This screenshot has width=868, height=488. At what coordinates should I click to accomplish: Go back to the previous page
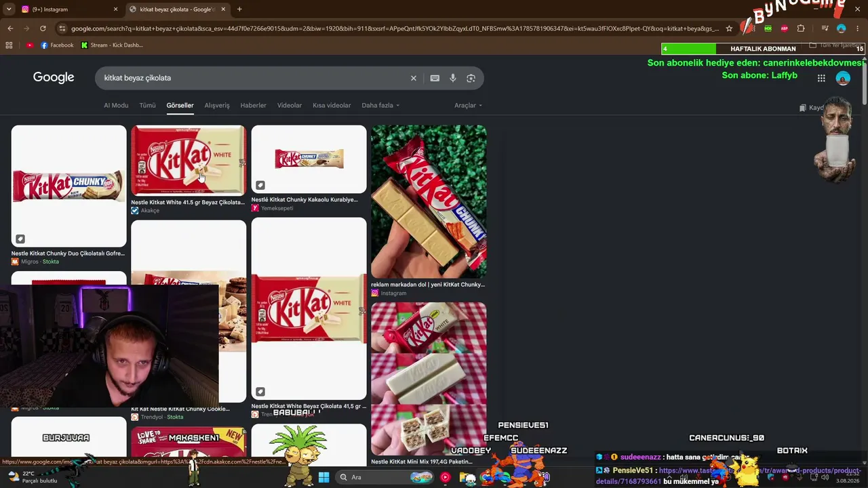click(10, 28)
